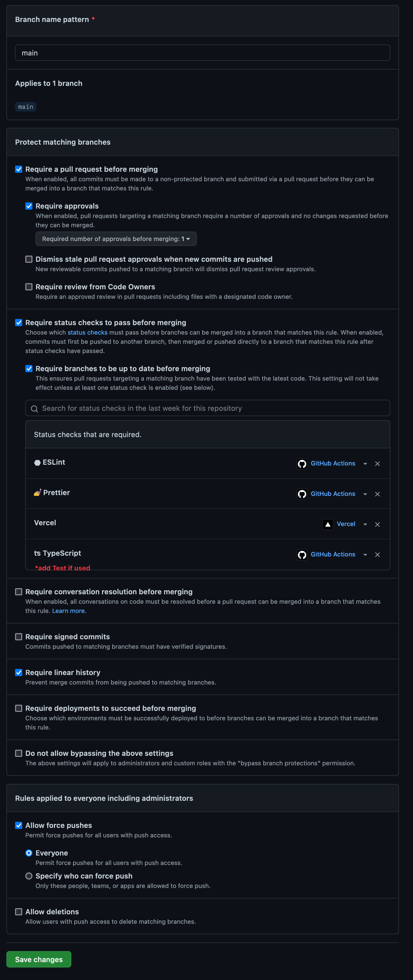Uncheck Require linear history

pos(19,672)
